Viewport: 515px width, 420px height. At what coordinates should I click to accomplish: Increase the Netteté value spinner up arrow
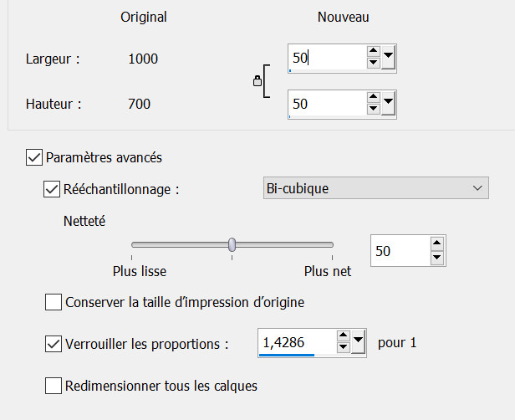(x=436, y=244)
